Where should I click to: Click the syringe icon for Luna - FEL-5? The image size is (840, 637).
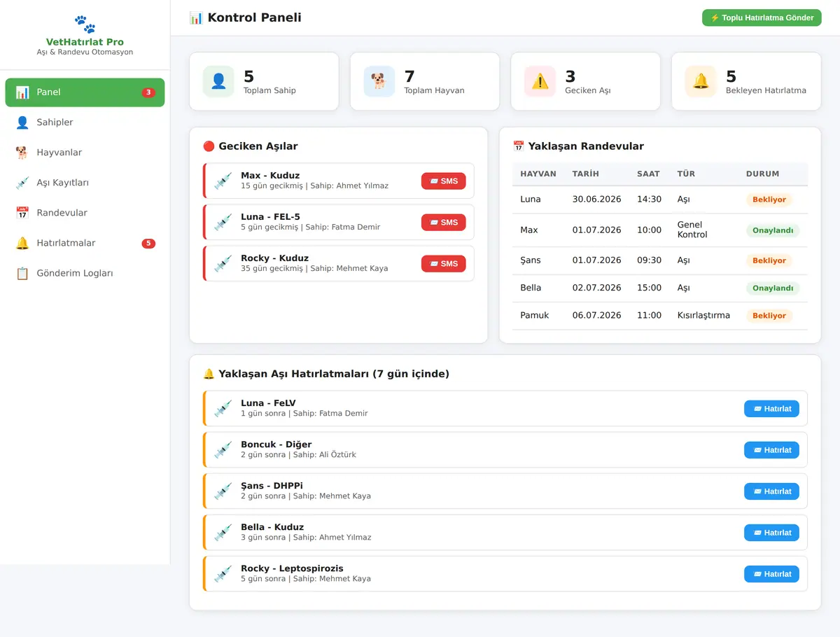223,222
